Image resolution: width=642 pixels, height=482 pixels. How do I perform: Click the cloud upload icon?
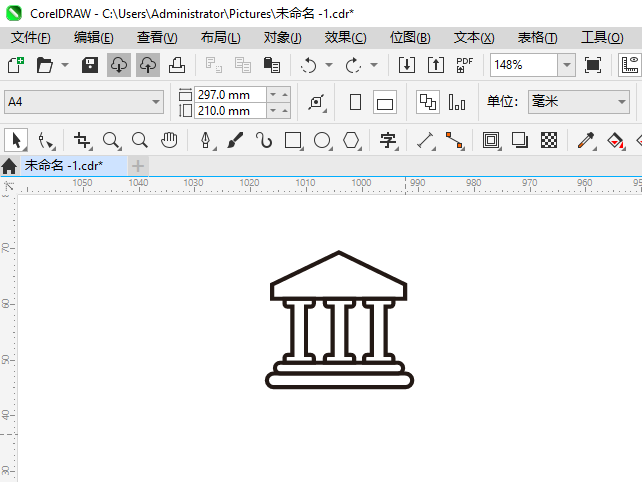click(148, 65)
